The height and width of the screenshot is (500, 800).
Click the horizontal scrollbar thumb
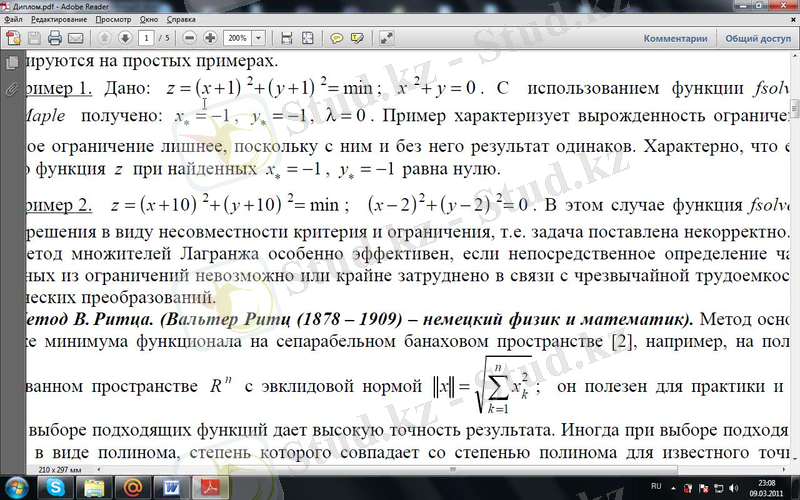point(453,469)
